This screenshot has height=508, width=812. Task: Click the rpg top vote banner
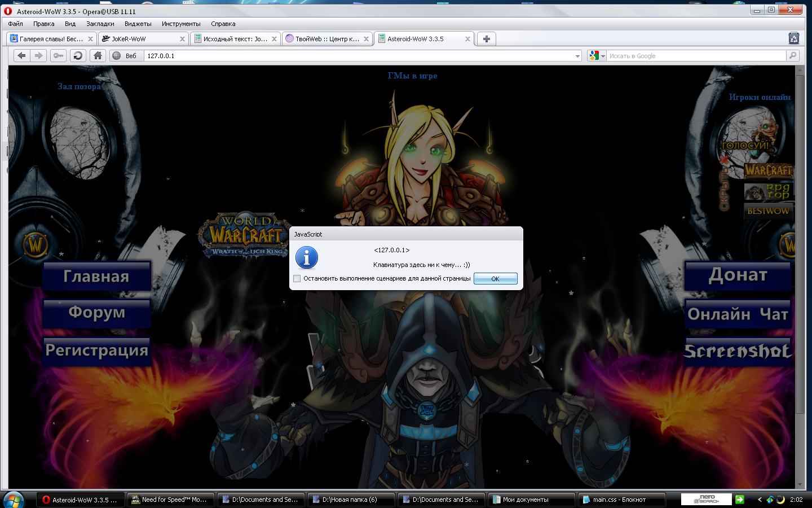(x=768, y=191)
